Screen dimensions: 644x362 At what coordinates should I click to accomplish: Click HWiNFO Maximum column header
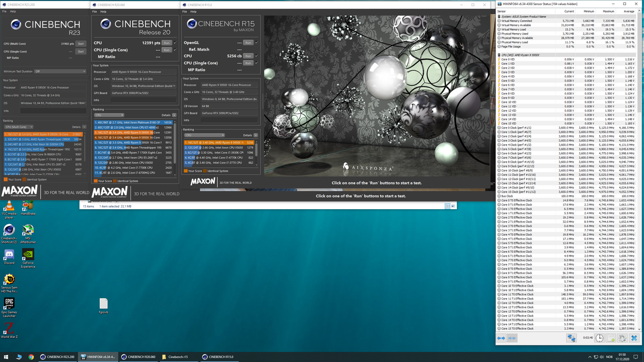609,11
